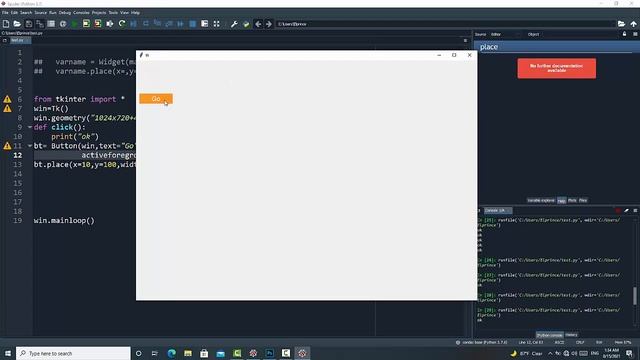Open the File menu
This screenshot has height=360, width=640.
(5, 13)
